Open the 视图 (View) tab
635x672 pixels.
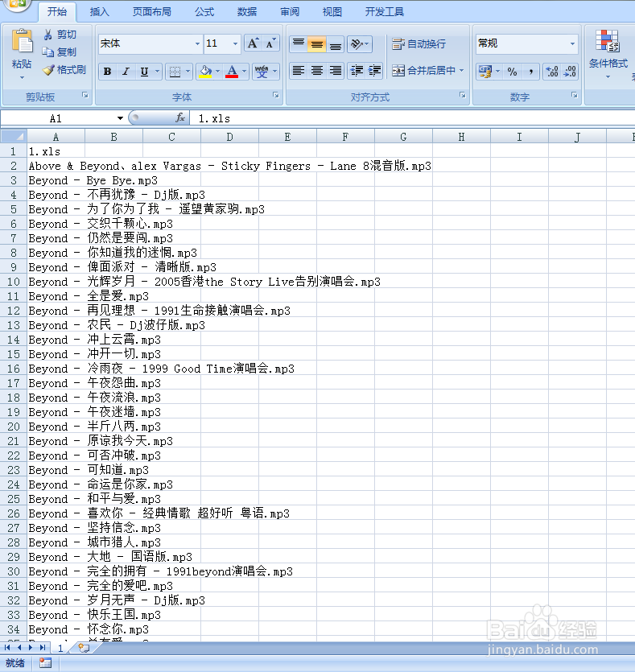pyautogui.click(x=332, y=11)
